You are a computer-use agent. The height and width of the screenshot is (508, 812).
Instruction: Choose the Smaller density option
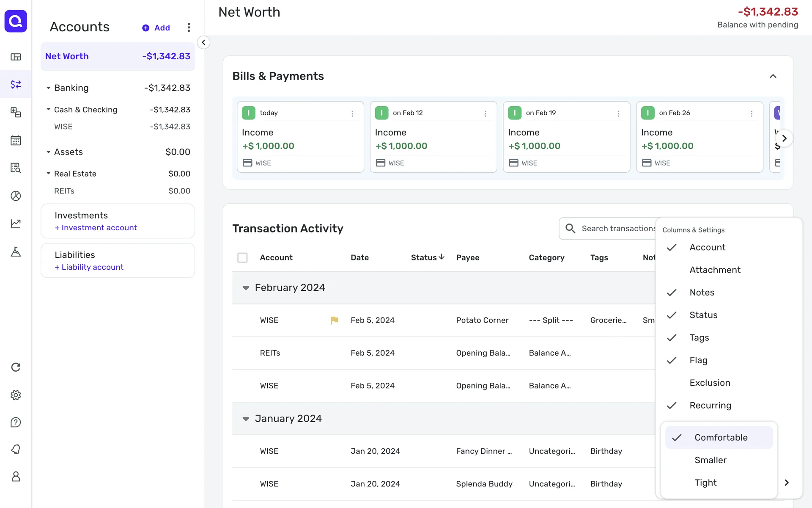click(710, 460)
